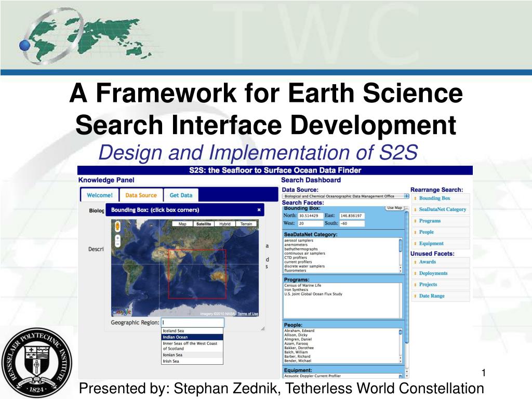Zoom out the map with minus
This screenshot has width=532, height=399.
(x=117, y=244)
